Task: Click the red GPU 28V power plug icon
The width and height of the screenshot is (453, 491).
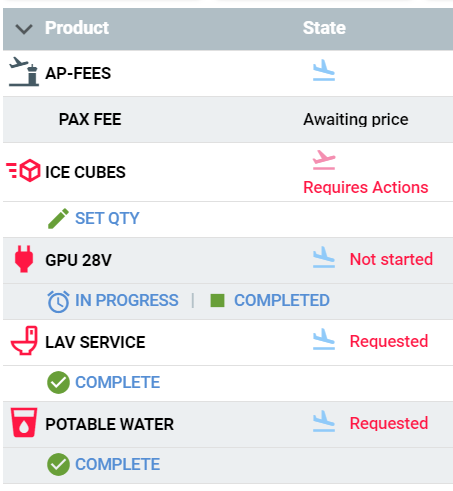Action: pyautogui.click(x=24, y=259)
